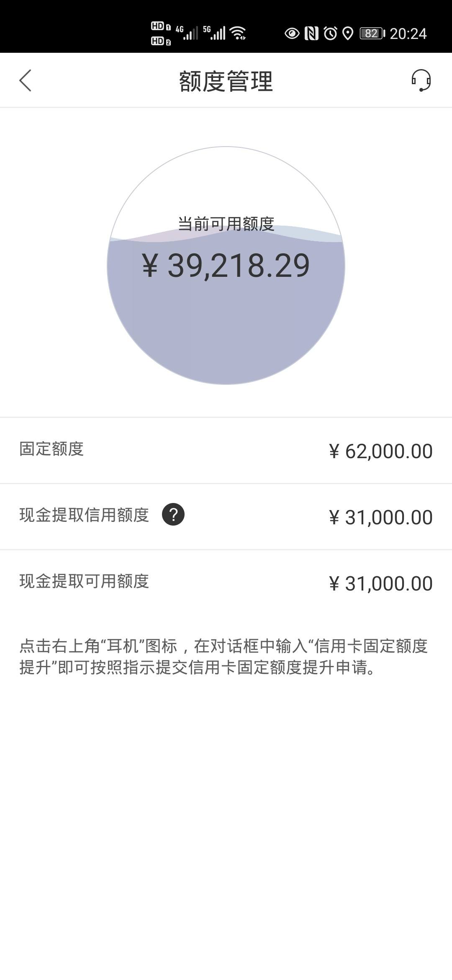
Task: Tap the ¥62,000.00 fixed limit value
Action: [x=381, y=451]
